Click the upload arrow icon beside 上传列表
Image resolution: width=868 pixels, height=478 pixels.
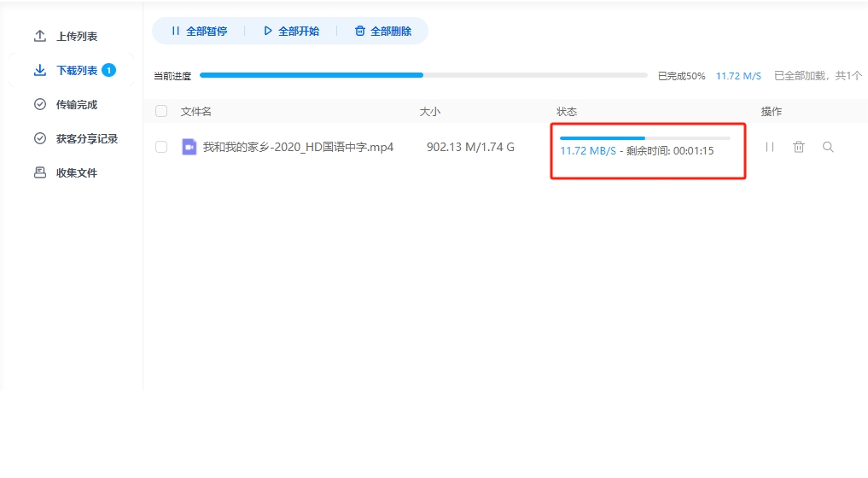click(40, 36)
